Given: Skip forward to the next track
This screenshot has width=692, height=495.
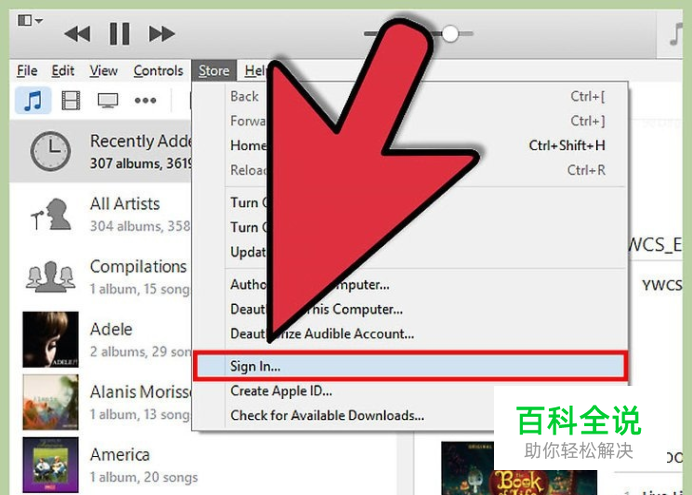Looking at the screenshot, I should (162, 34).
